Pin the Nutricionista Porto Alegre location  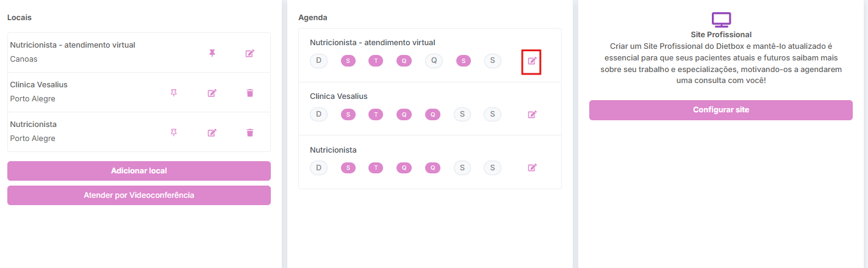point(174,132)
